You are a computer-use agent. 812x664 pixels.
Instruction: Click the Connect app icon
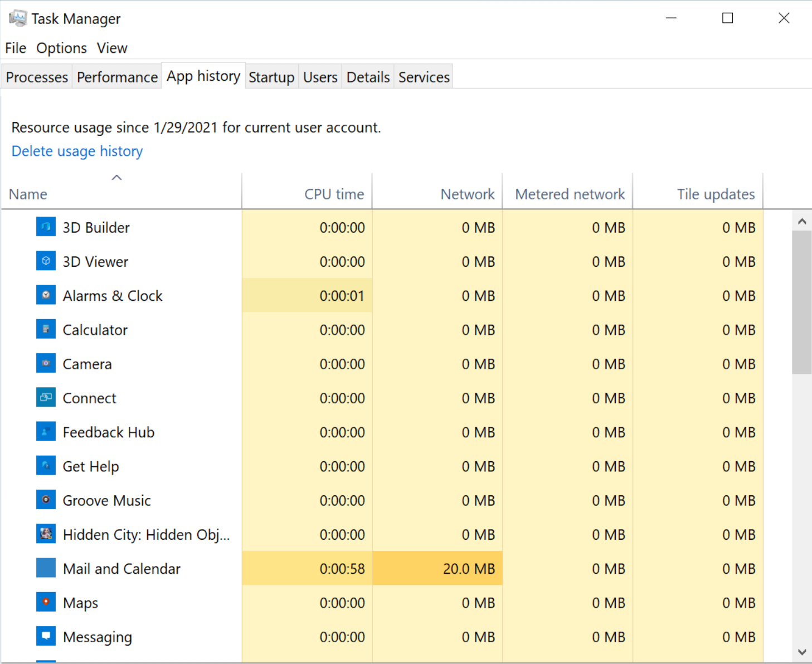click(x=46, y=398)
